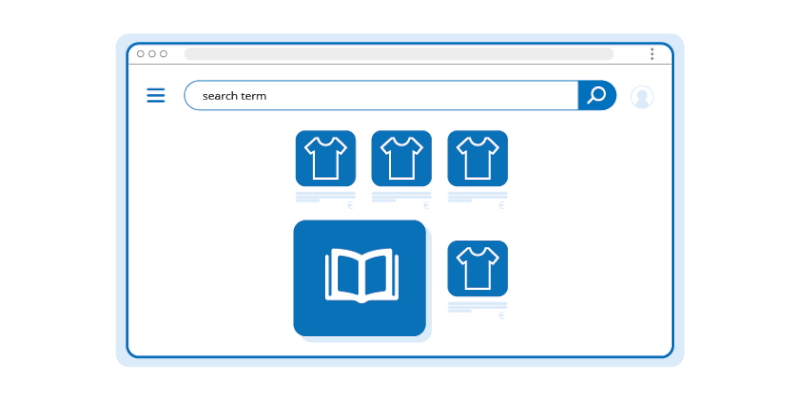Click the euro price under the rightmost top t-shirt
The width and height of the screenshot is (800, 400).
[502, 206]
